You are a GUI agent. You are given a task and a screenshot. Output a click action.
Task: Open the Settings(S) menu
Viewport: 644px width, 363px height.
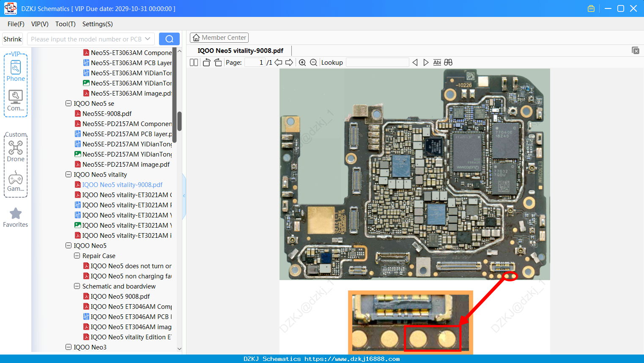(x=97, y=24)
